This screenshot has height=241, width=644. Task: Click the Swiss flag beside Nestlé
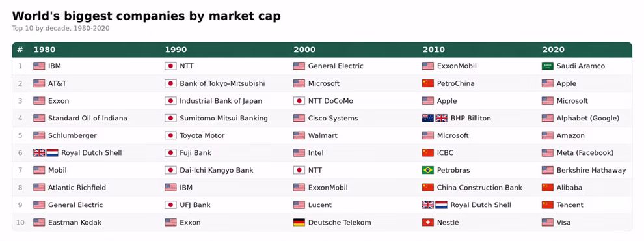428,223
